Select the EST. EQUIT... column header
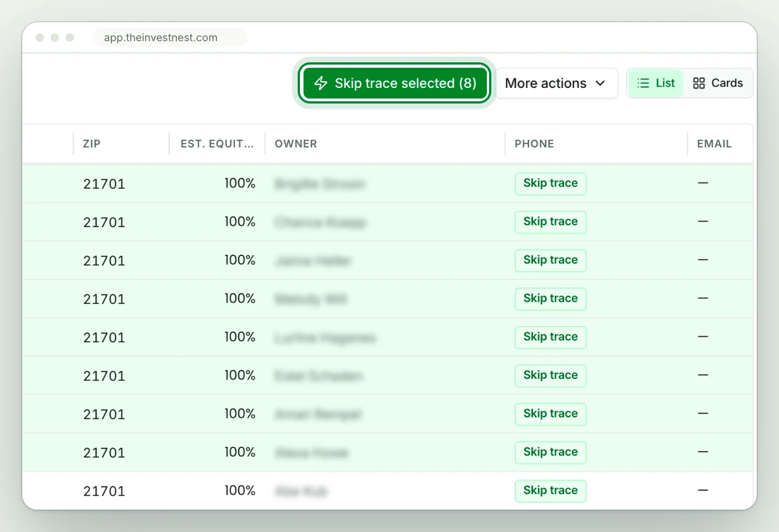 coord(217,144)
